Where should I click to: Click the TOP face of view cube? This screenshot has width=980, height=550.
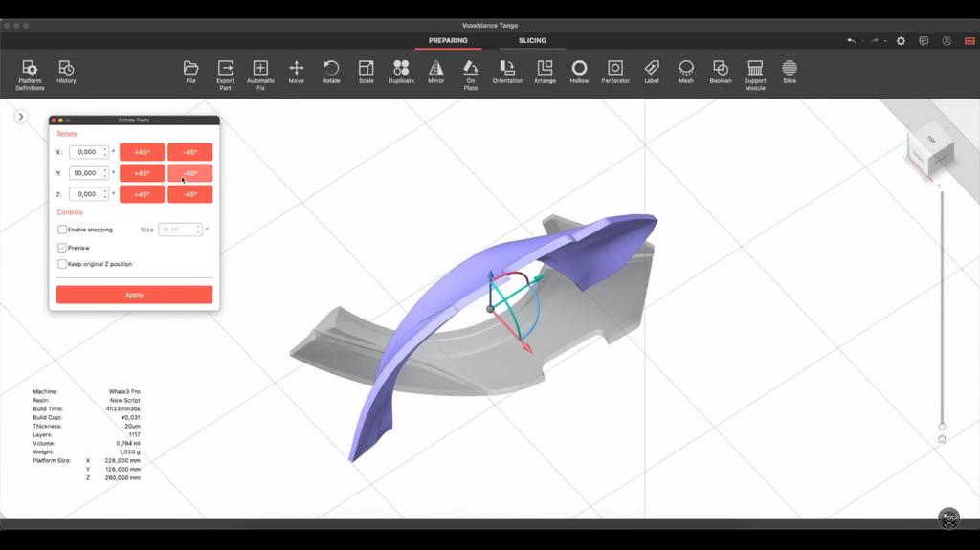click(931, 140)
